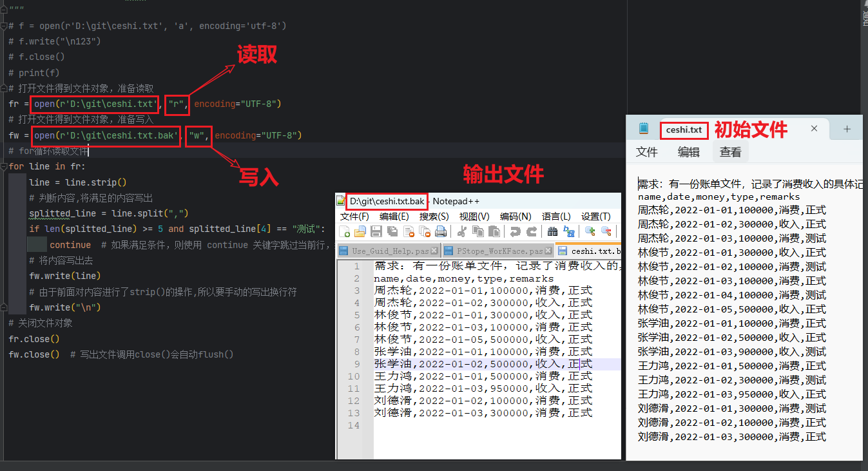Click the Notepad app icon beside ceshi.txt tab
868x471 pixels.
pos(643,129)
